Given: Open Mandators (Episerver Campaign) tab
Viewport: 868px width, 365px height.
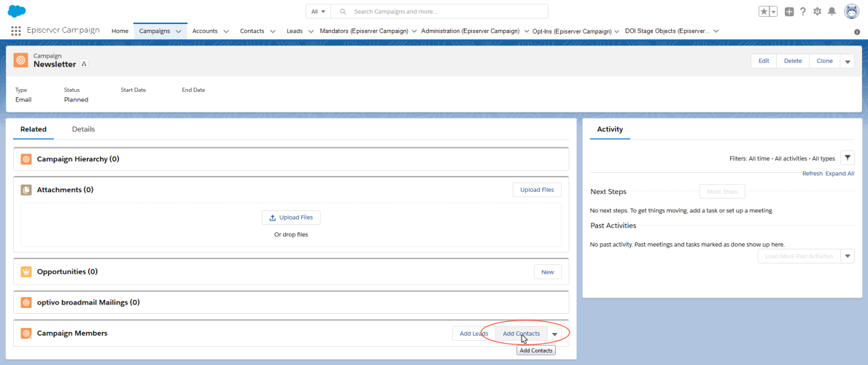Looking at the screenshot, I should click(364, 31).
